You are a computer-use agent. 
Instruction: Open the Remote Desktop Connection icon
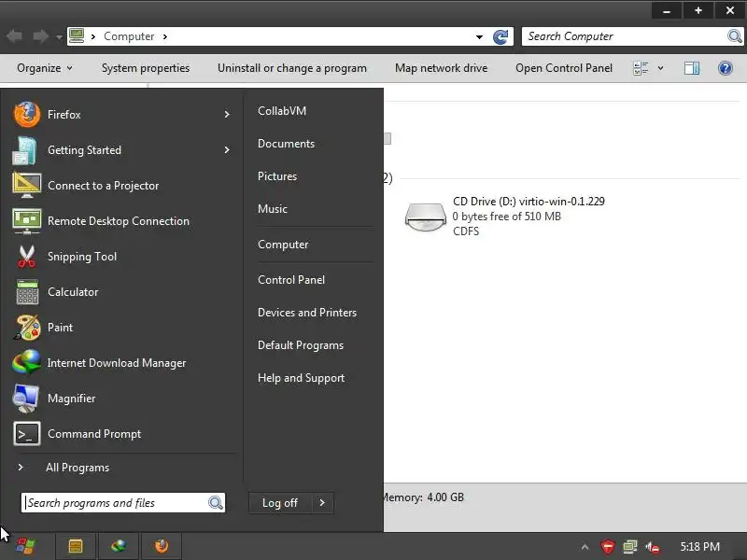click(27, 221)
